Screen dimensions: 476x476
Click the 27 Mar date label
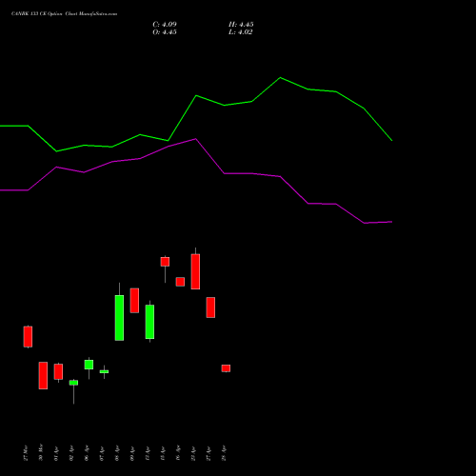pos(26,453)
